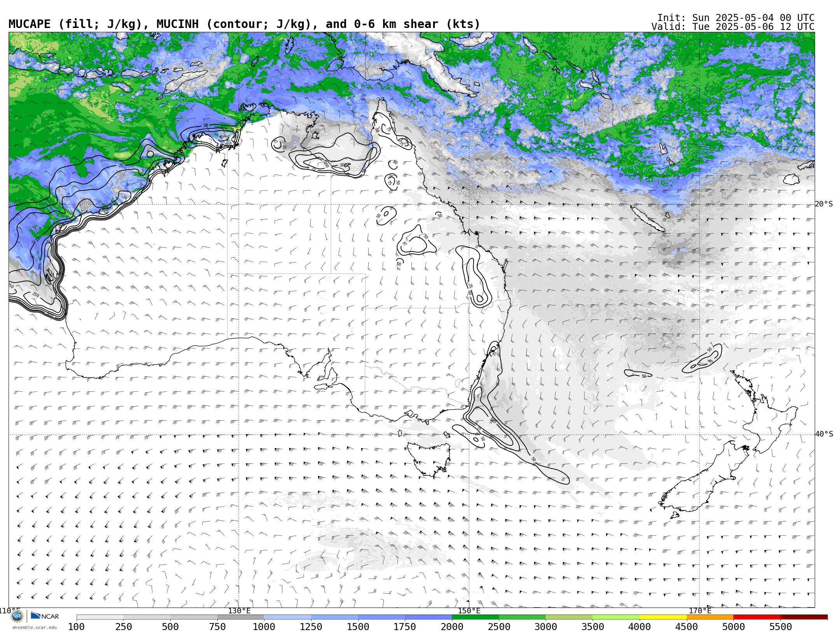Pick the colorbar segment between 250 and 500
840x632 pixels.
(147, 617)
